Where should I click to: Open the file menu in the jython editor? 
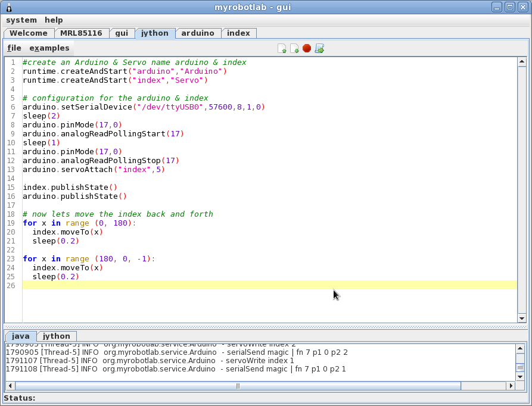tap(14, 48)
